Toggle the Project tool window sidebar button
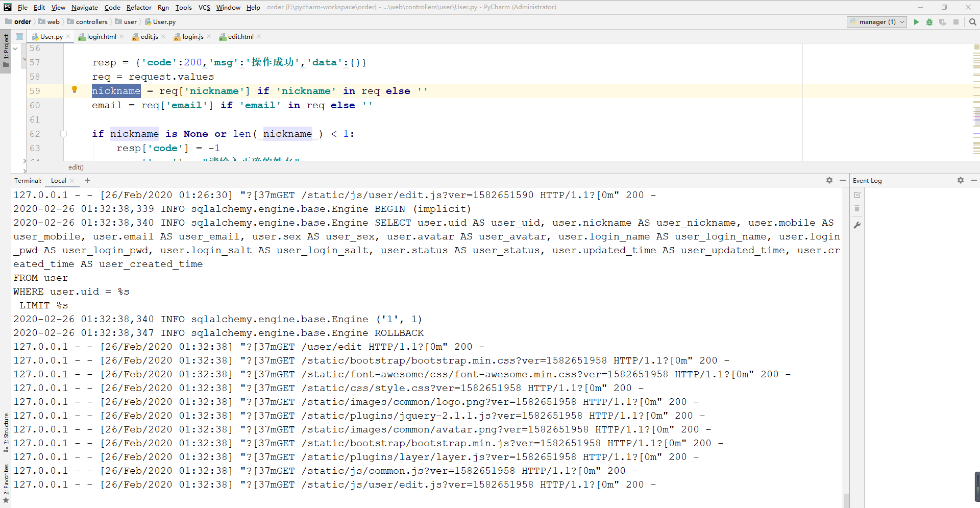Image resolution: width=980 pixels, height=508 pixels. pyautogui.click(x=6, y=51)
